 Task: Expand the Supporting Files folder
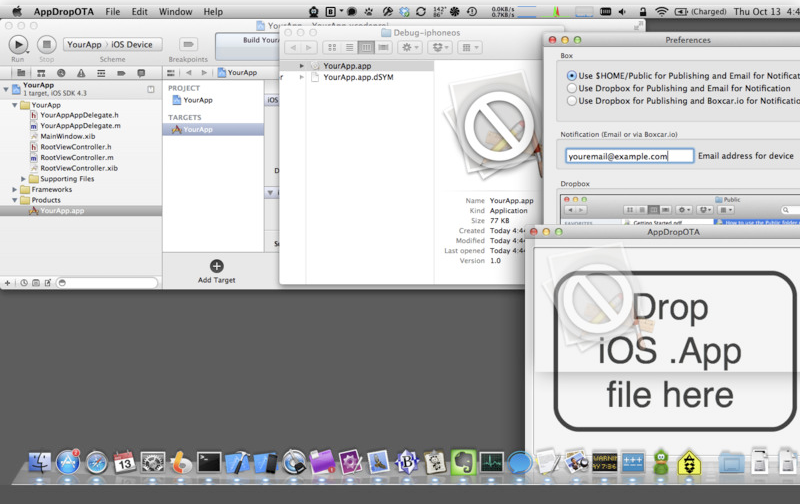(x=23, y=179)
